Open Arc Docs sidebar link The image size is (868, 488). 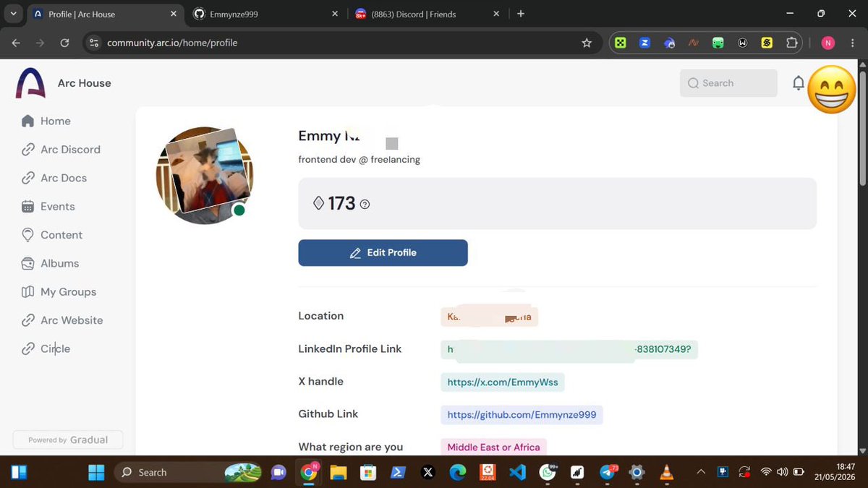pyautogui.click(x=54, y=178)
